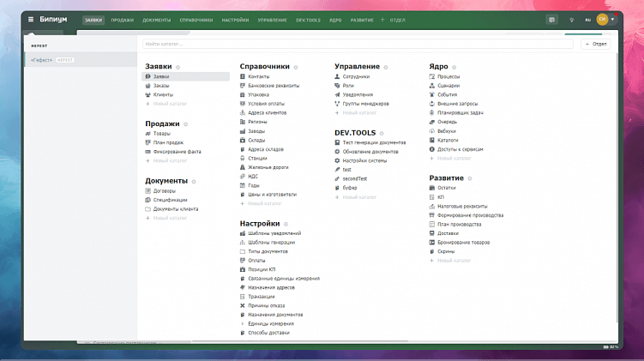
Task: Click the Сценарии catalog icon
Action: point(431,86)
